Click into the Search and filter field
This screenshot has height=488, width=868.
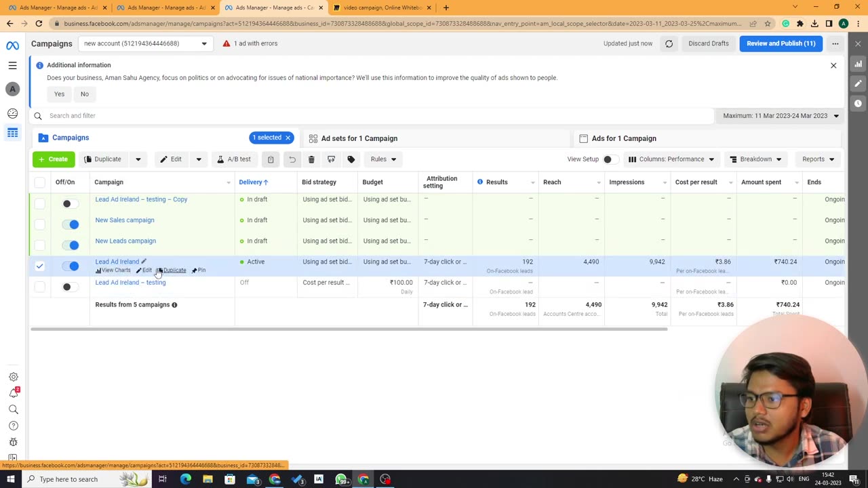click(x=373, y=116)
